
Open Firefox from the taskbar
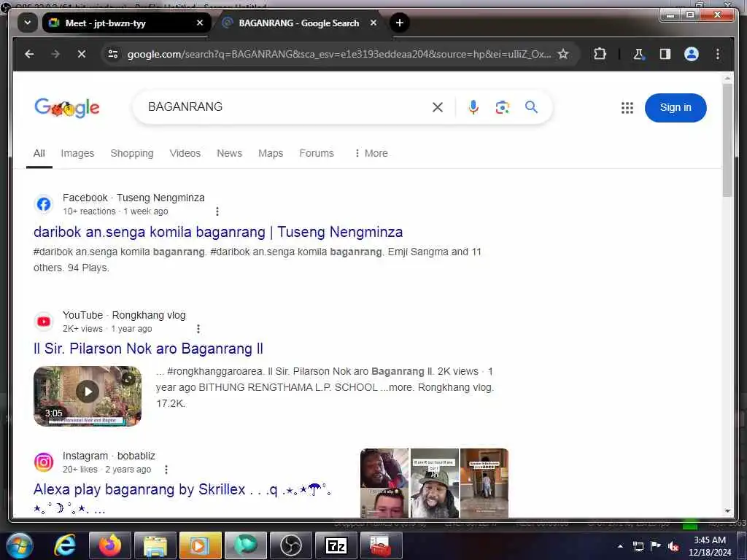109,545
